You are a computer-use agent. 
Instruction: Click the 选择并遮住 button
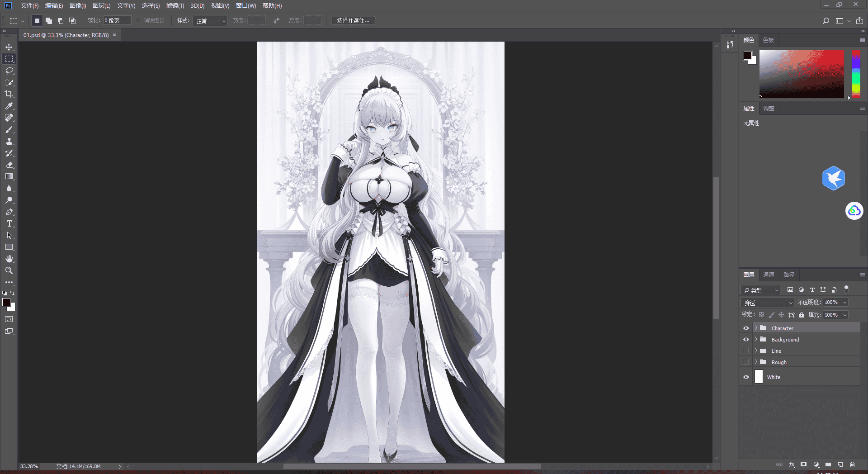click(x=353, y=21)
